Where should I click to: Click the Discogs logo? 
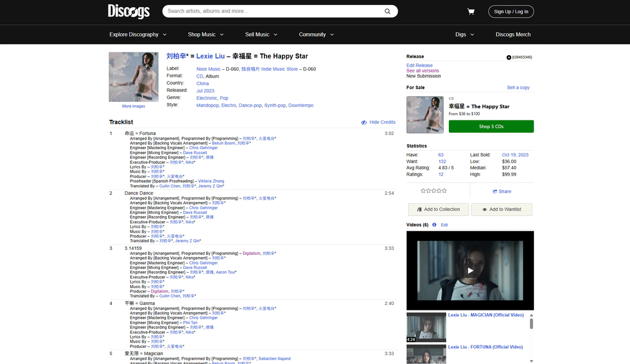click(x=129, y=11)
